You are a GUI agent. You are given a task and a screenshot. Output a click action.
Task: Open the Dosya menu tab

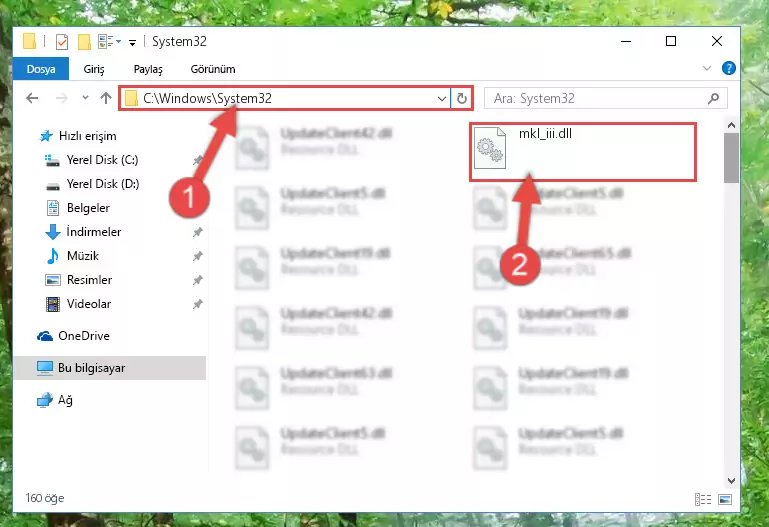[41, 69]
